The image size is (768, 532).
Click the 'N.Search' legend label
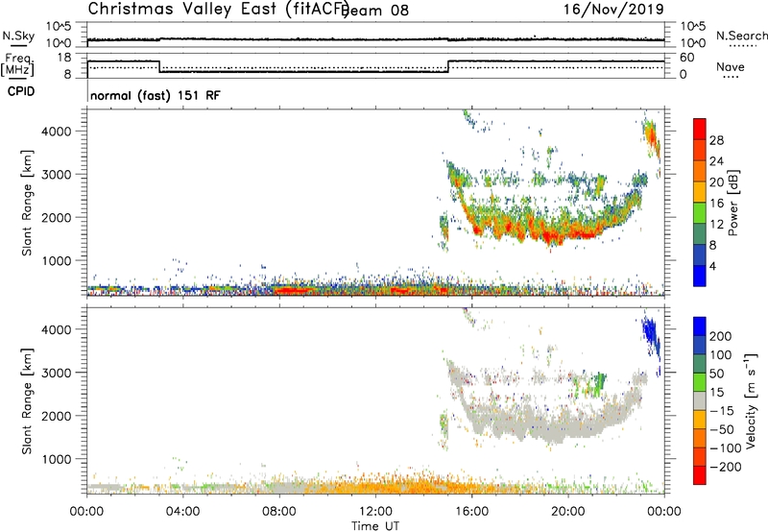[x=741, y=36]
